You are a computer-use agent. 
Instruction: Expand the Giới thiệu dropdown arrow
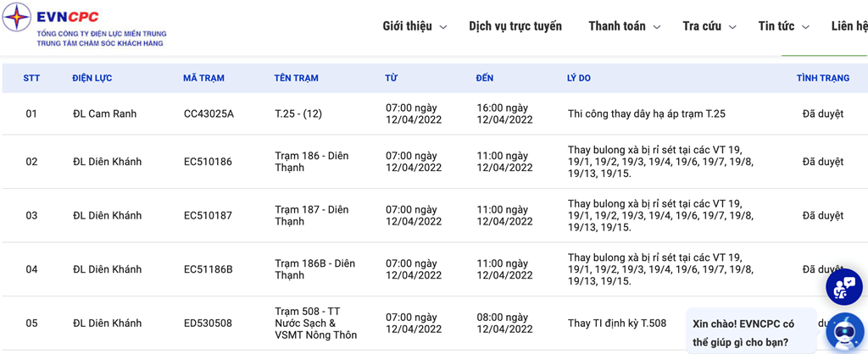click(442, 27)
